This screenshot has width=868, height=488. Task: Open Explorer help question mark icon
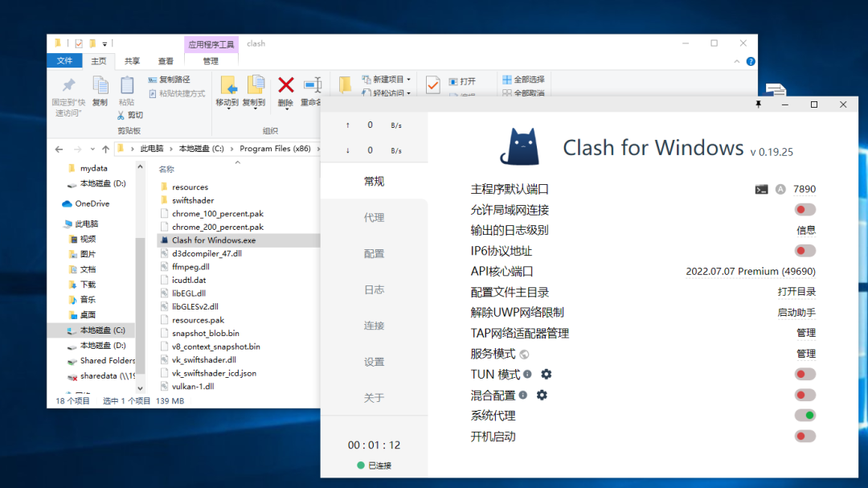coord(751,61)
